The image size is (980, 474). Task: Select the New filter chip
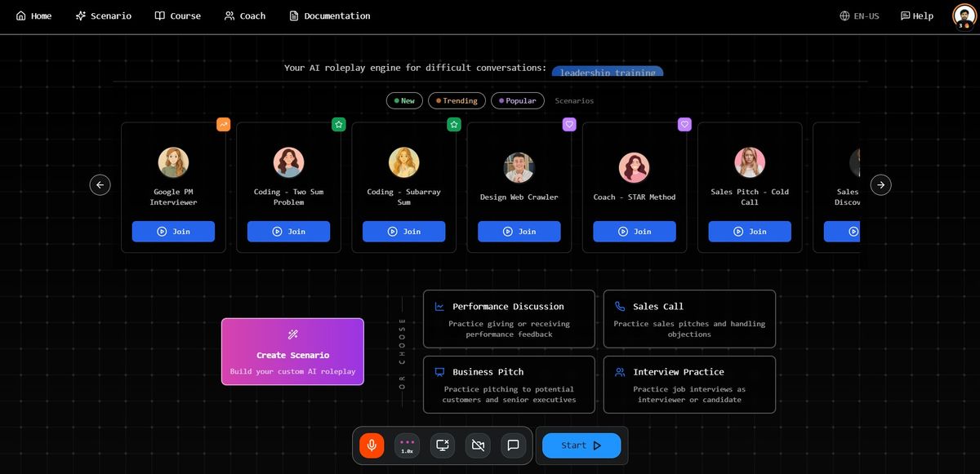403,101
